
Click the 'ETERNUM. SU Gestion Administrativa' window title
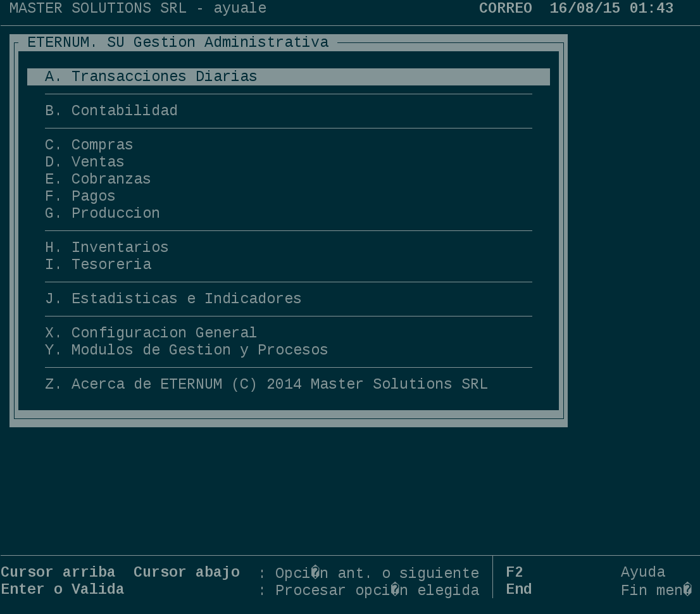[x=178, y=42]
